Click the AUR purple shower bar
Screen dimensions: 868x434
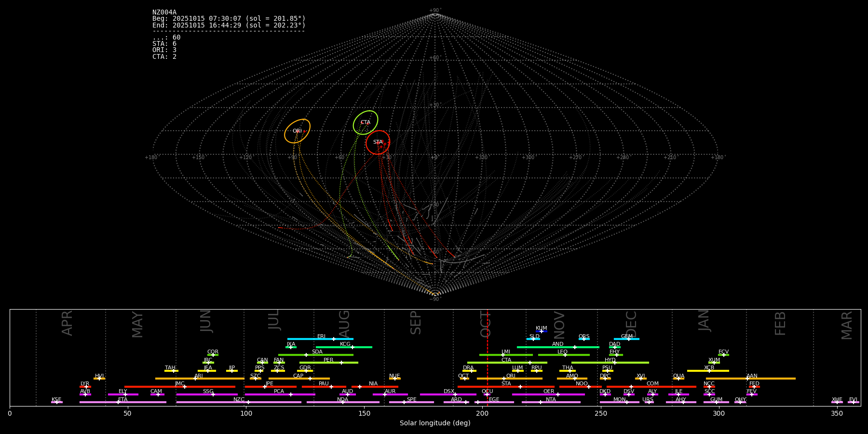pos(390,394)
